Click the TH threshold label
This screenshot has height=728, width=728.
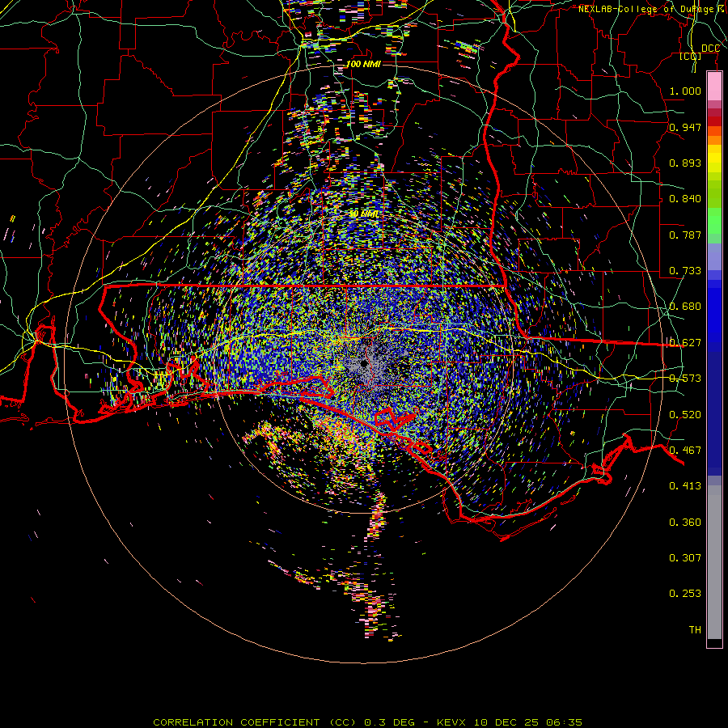coord(695,630)
